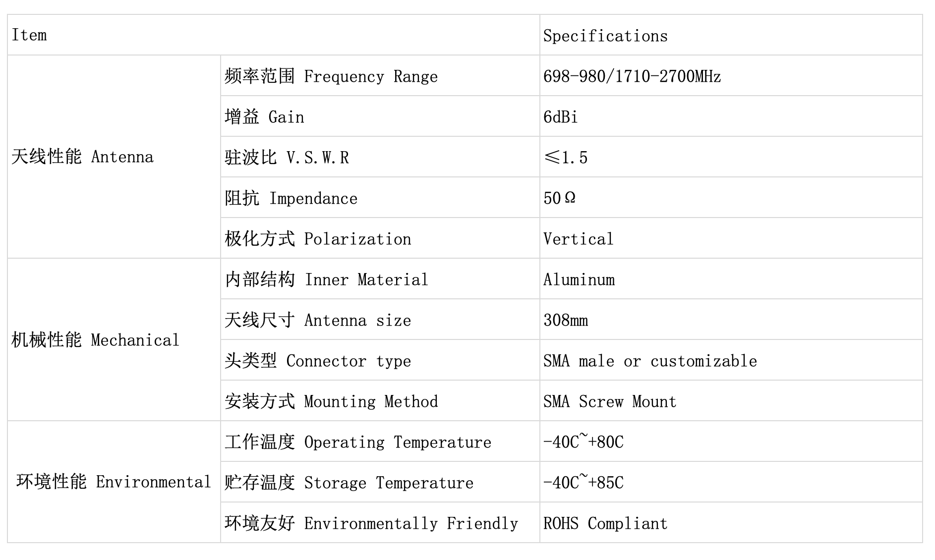Select the V.S.W.R label cell
Screen dimensions: 935x560
[380, 157]
